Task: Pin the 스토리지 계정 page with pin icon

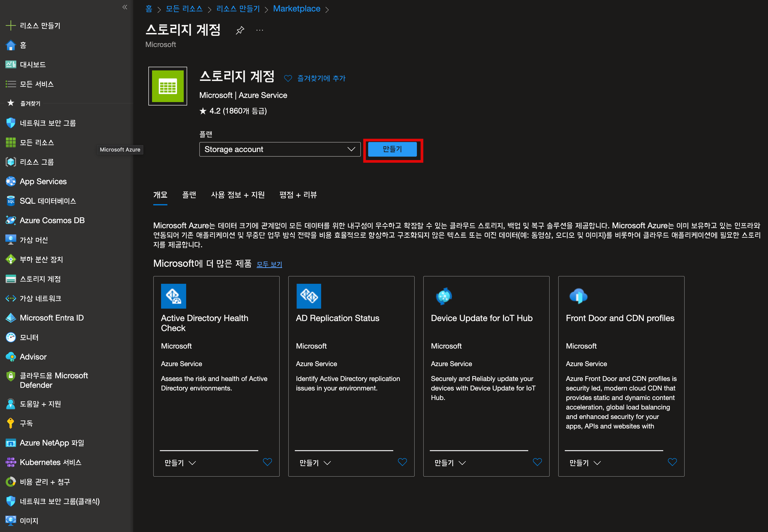Action: point(240,30)
